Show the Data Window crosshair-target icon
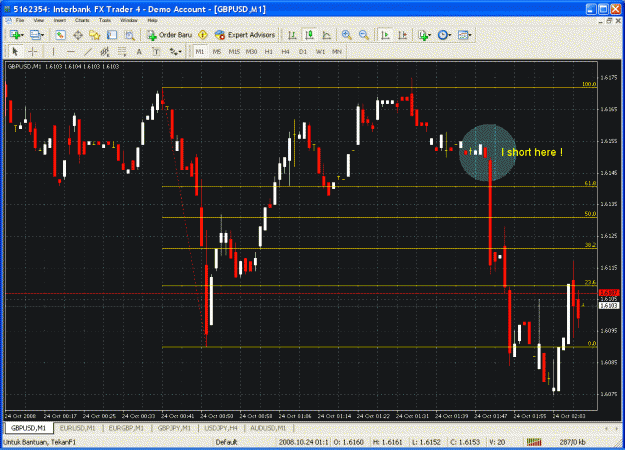 click(x=78, y=35)
